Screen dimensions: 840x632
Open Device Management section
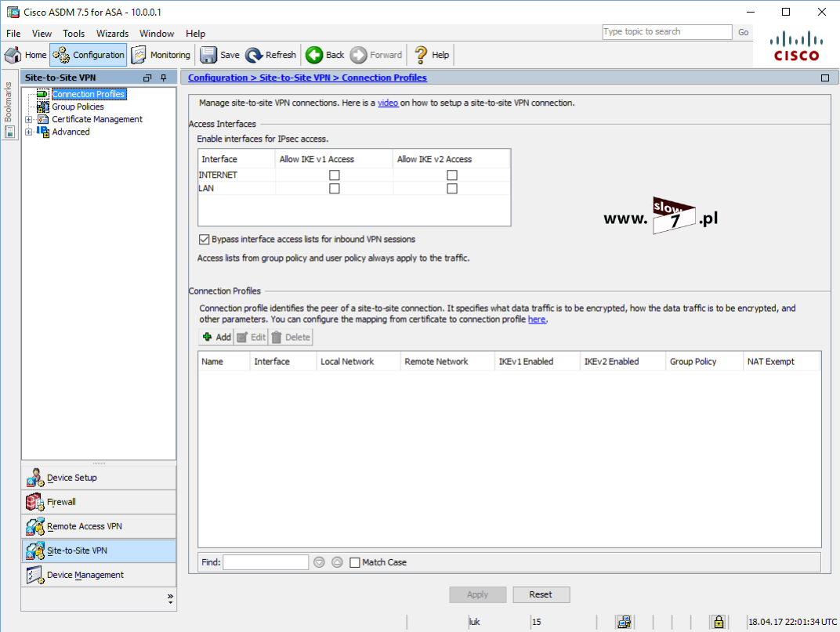coord(99,575)
